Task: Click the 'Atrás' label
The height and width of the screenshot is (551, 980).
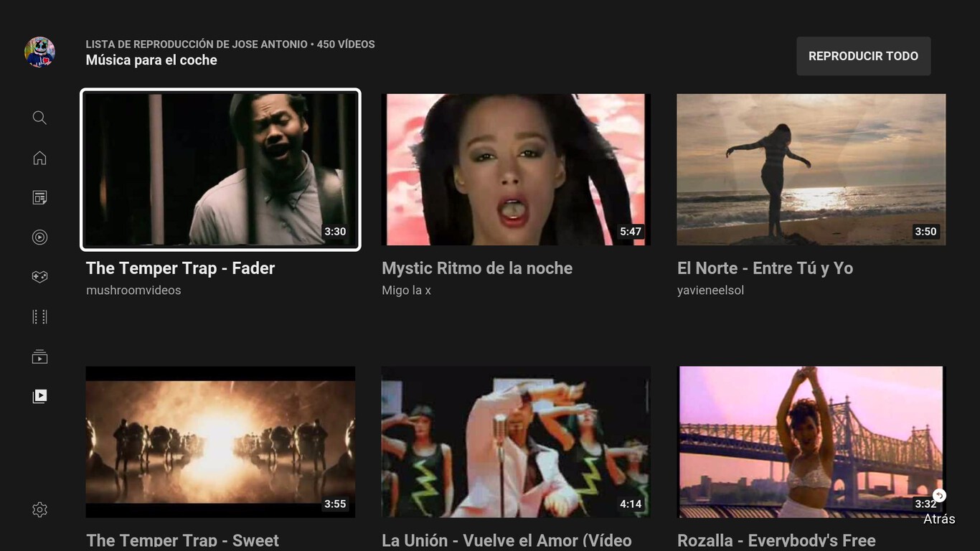Action: 939,519
